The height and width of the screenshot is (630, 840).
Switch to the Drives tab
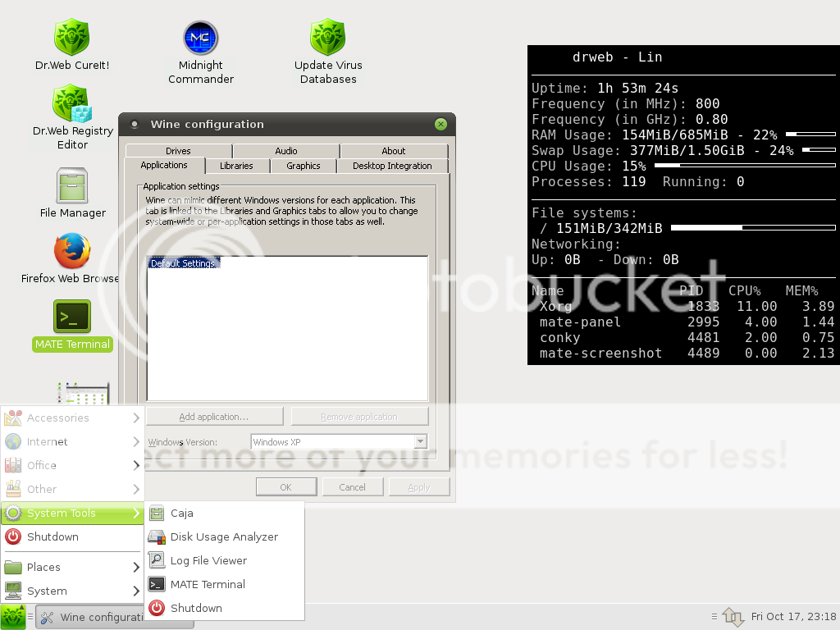pos(178,151)
